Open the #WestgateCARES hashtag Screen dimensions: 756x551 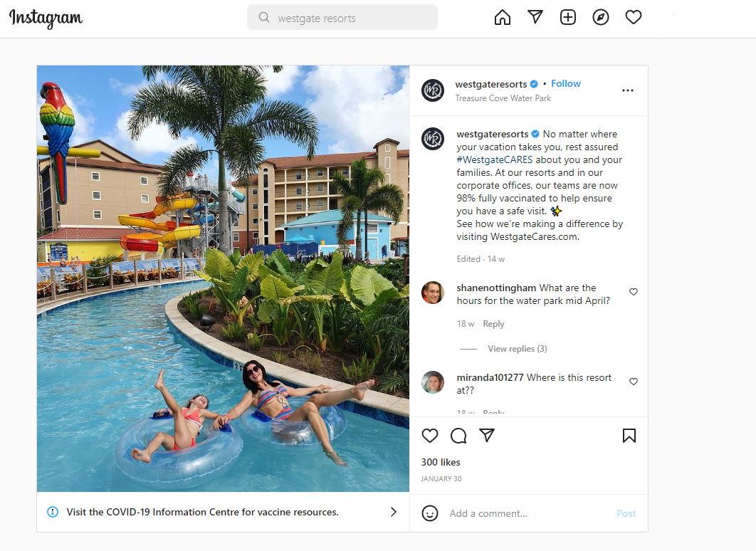pyautogui.click(x=495, y=159)
